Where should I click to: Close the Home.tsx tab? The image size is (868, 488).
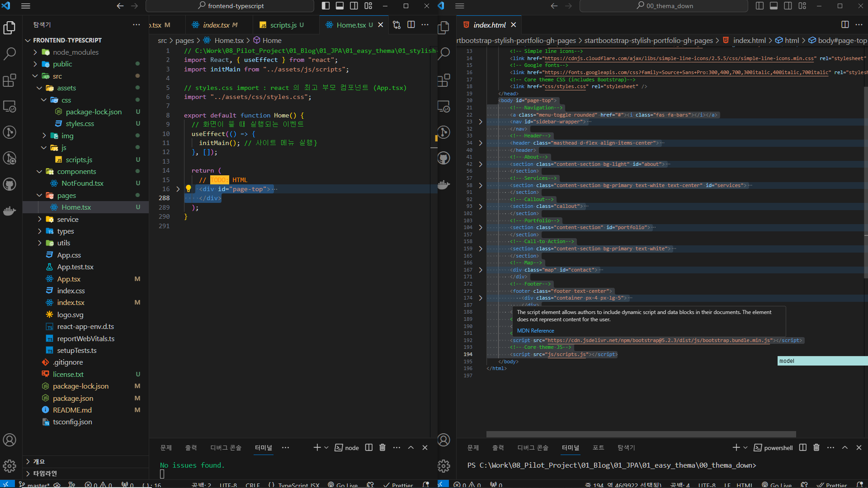click(x=381, y=25)
